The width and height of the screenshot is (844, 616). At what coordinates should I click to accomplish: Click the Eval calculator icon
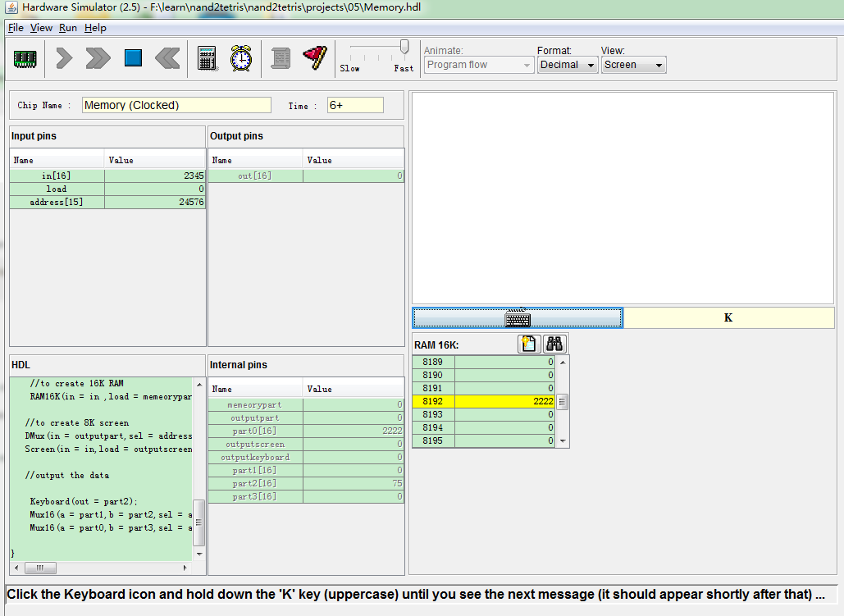click(x=208, y=58)
